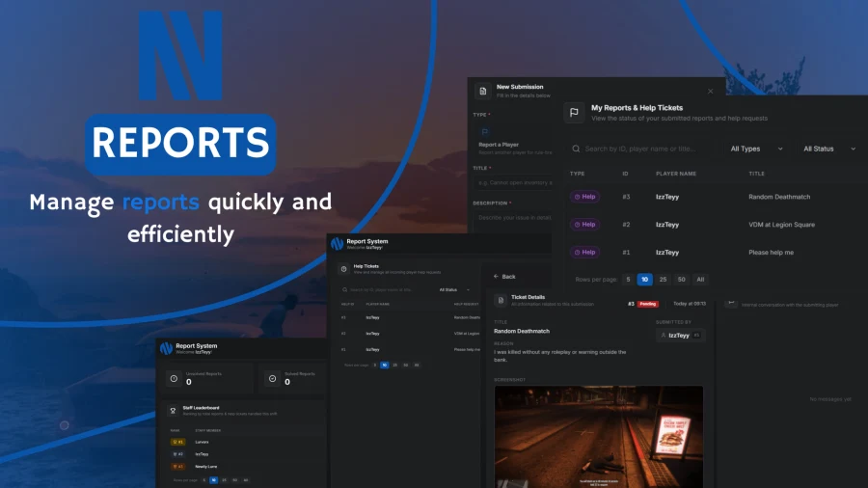Click the document icon beside New Submission

pos(483,92)
